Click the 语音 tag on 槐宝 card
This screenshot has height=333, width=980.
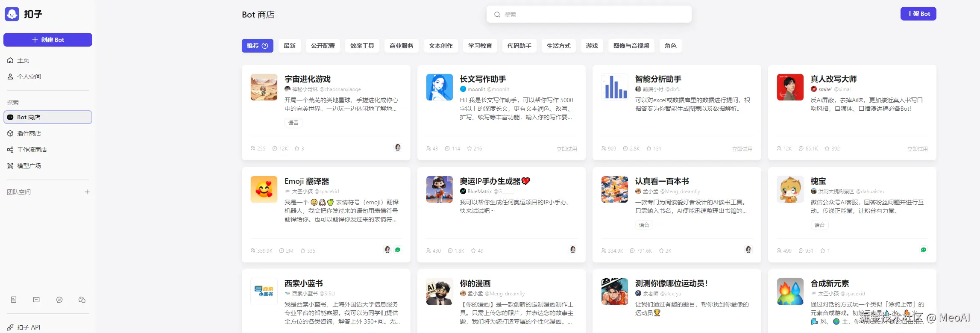click(819, 225)
